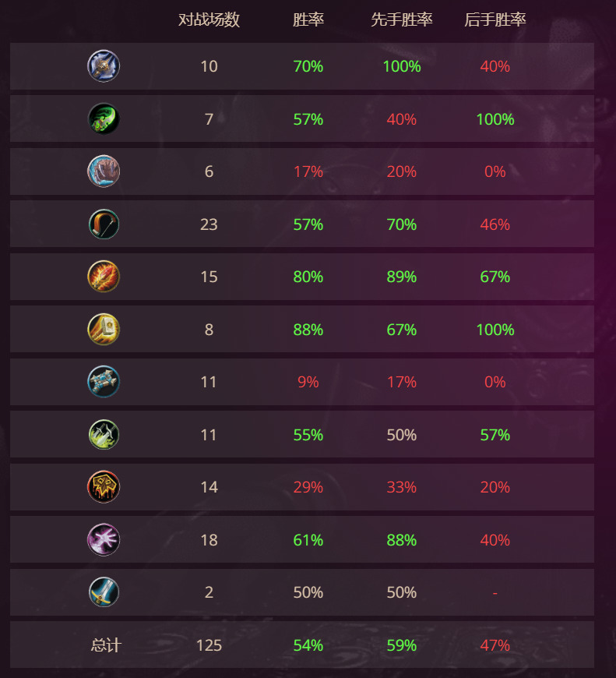
Task: Click the total games value 125
Action: (209, 645)
